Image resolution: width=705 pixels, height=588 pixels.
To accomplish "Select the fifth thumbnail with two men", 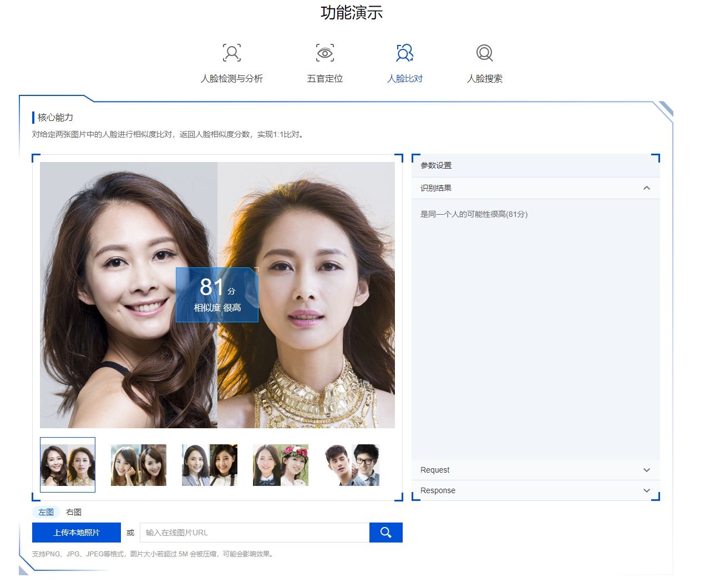I will 352,465.
